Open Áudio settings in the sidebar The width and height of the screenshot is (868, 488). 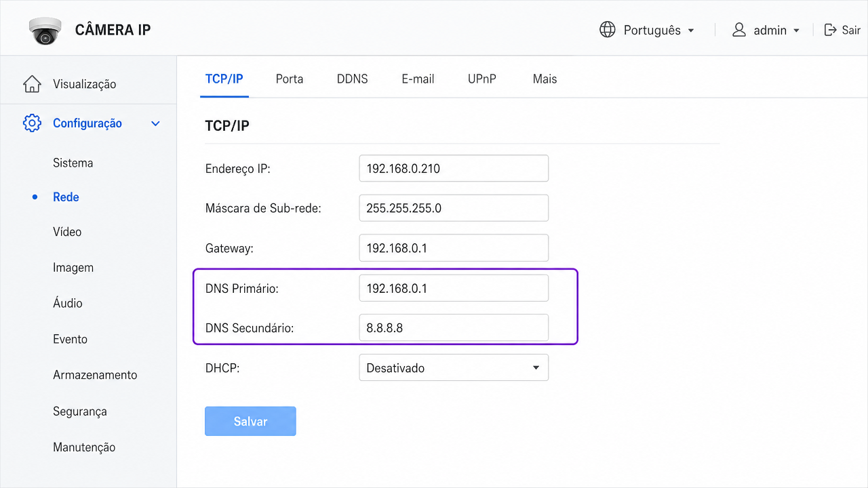pyautogui.click(x=68, y=303)
